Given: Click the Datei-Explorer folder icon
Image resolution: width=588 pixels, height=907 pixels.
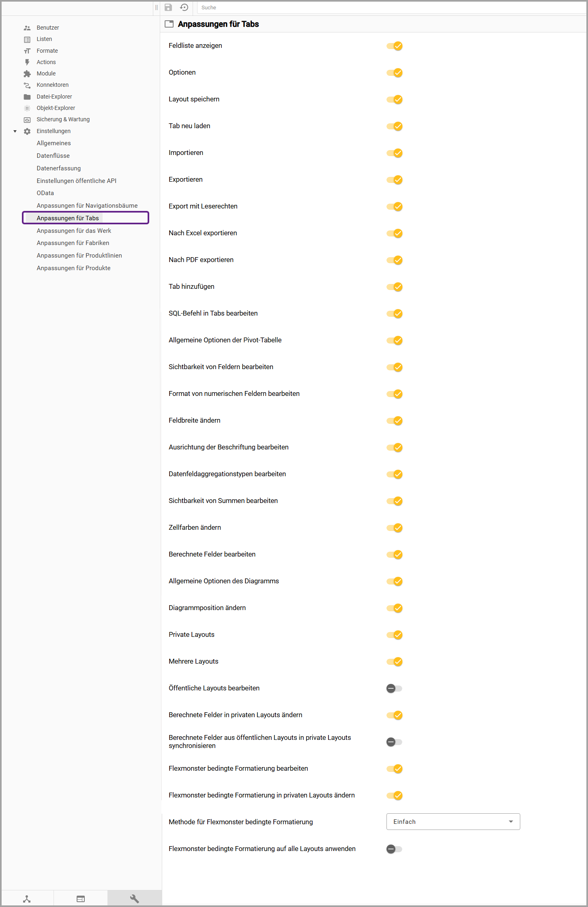Looking at the screenshot, I should pyautogui.click(x=27, y=97).
